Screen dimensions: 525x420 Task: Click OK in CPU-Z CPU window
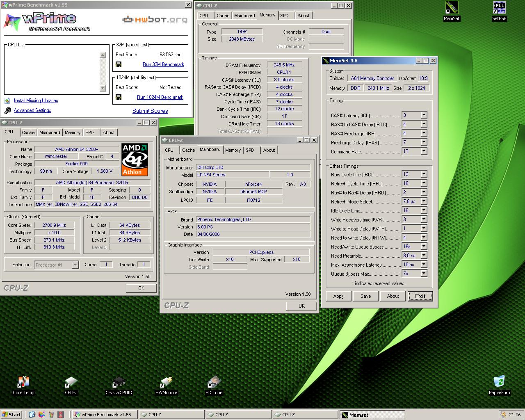[x=142, y=288]
